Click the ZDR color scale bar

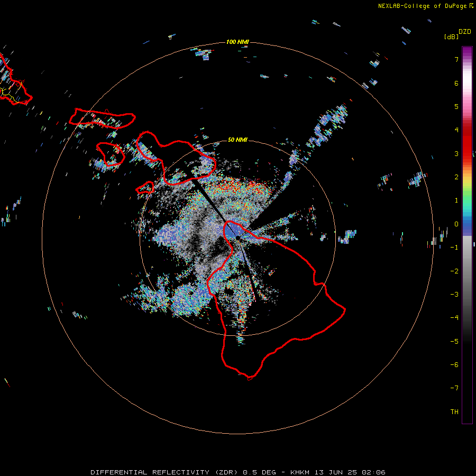click(x=467, y=235)
